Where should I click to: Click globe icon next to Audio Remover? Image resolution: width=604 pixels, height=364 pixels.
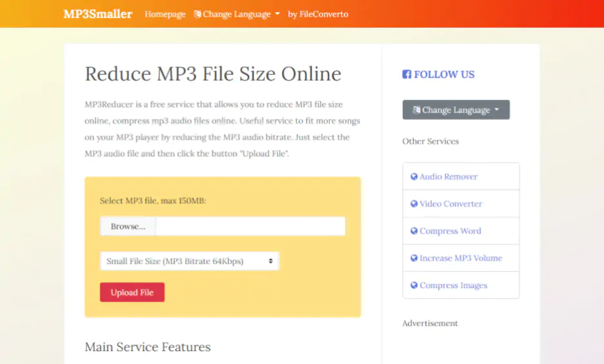414,176
